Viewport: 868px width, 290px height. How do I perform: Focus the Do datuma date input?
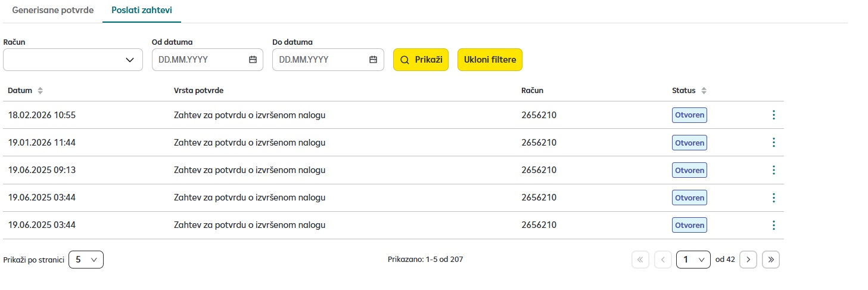(x=328, y=60)
